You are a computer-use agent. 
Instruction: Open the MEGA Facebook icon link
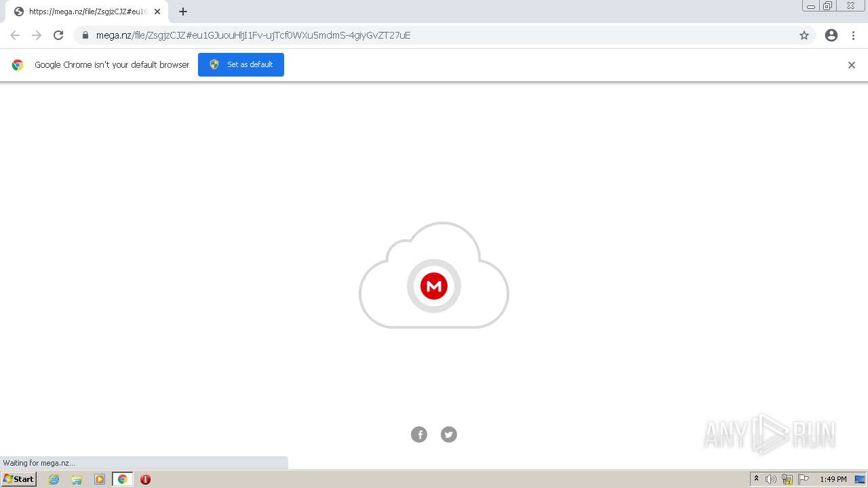[419, 434]
